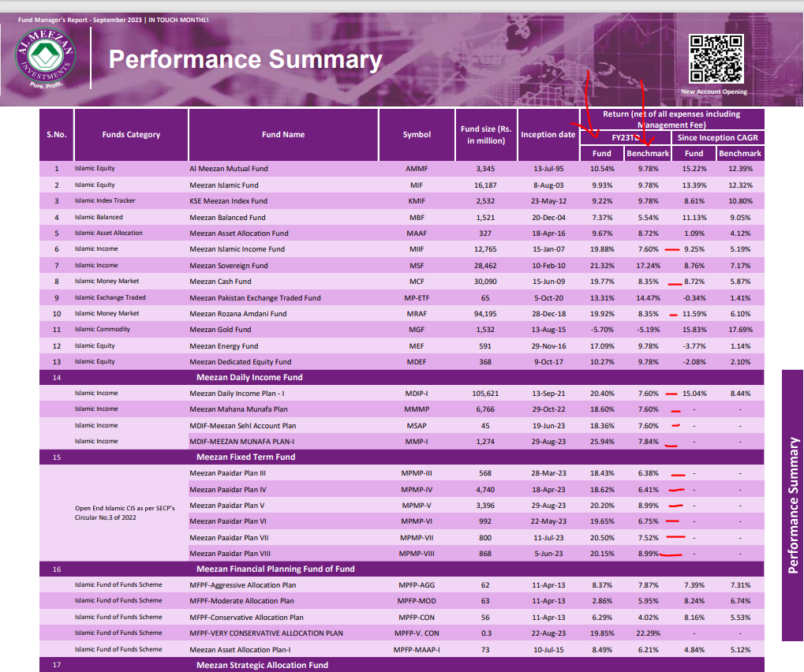The width and height of the screenshot is (804, 672).
Task: Select 'Meezan Energy Fund' fund name
Action: pos(224,346)
